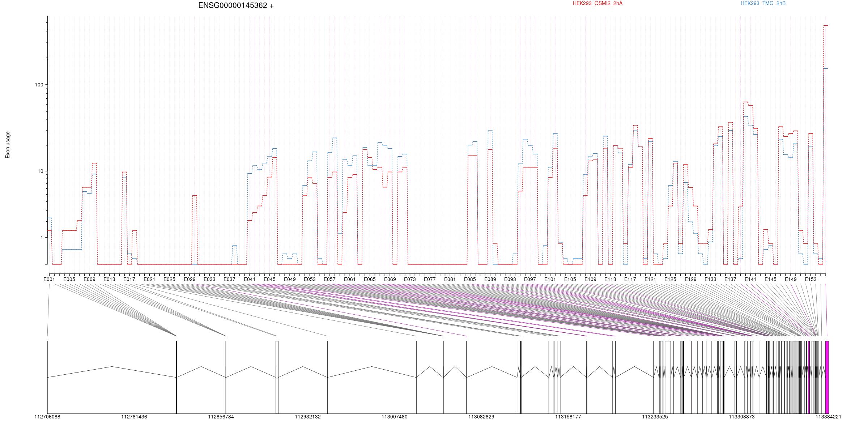Click exon label E117
Image resolution: width=868 pixels, height=434 pixels.
(x=630, y=279)
